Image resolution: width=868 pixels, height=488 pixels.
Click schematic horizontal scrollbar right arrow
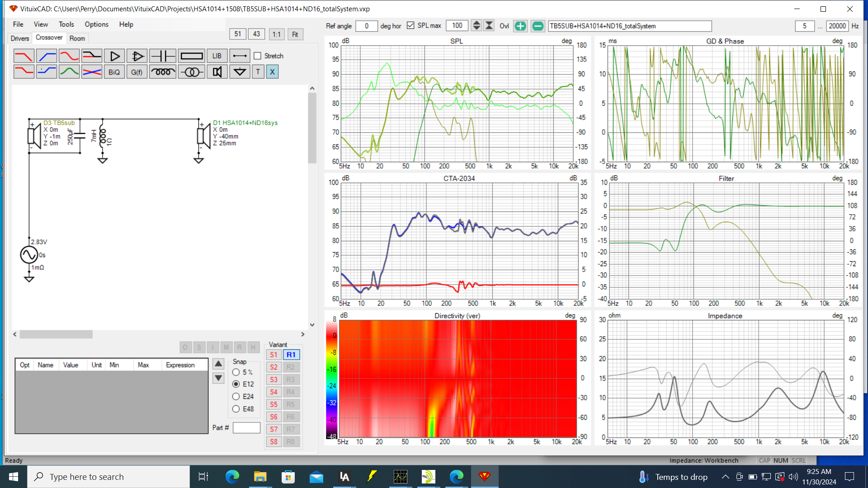[x=303, y=334]
